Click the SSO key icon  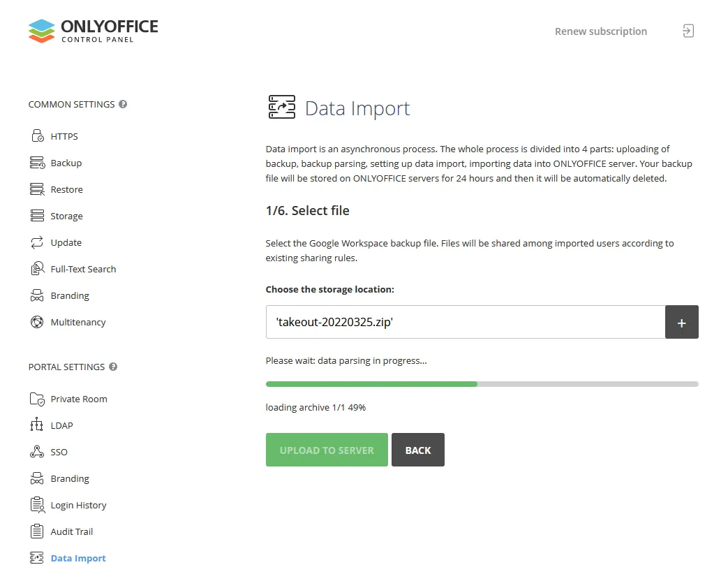click(38, 451)
